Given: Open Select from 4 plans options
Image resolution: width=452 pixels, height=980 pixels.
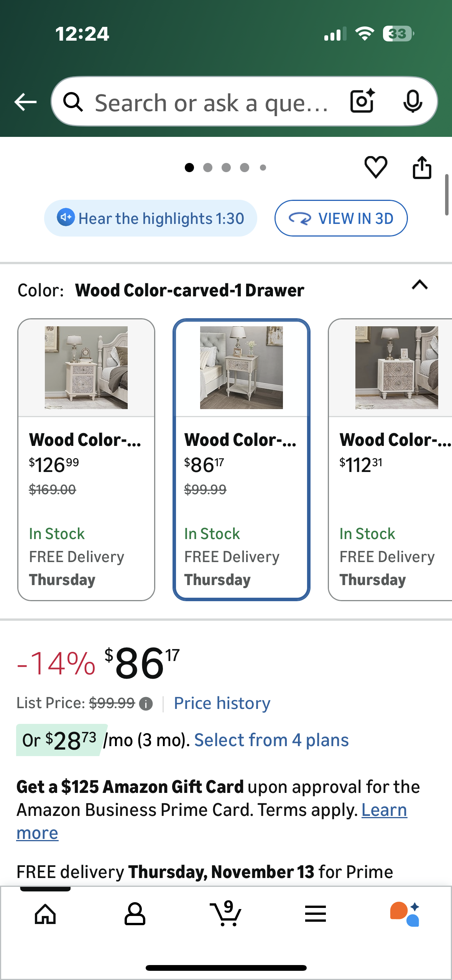Looking at the screenshot, I should click(271, 740).
